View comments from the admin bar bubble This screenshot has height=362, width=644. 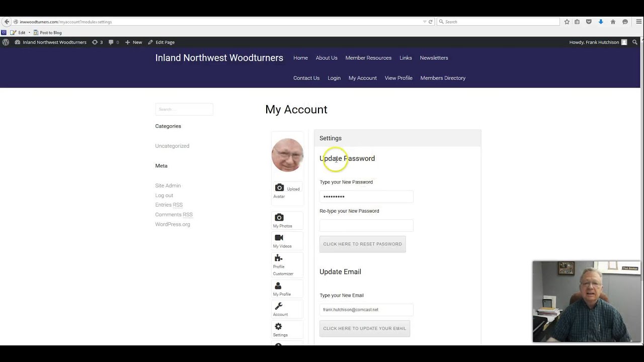(x=114, y=42)
